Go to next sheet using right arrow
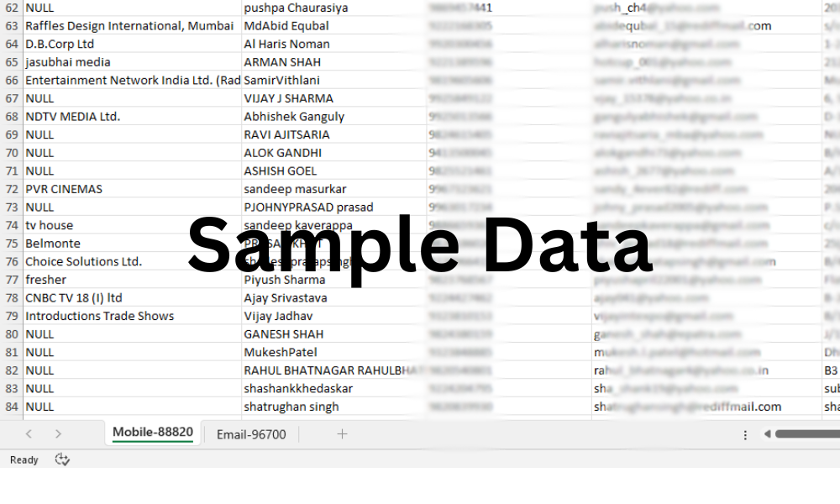The height and width of the screenshot is (504, 840). (58, 433)
